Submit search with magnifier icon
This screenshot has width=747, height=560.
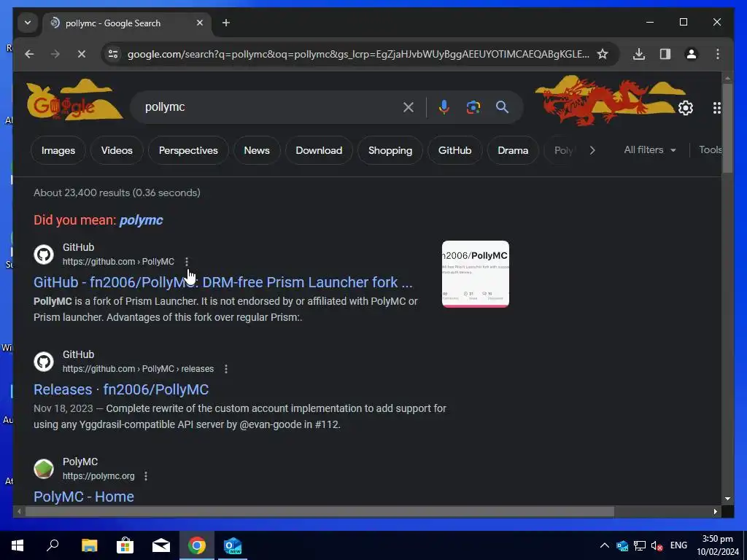[x=502, y=107]
